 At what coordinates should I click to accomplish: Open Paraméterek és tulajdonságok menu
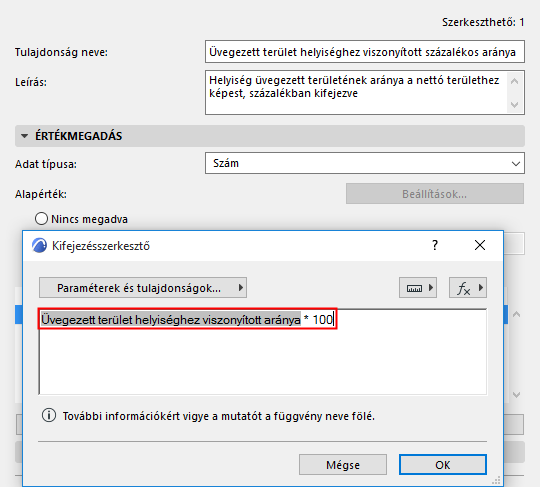pos(143,288)
